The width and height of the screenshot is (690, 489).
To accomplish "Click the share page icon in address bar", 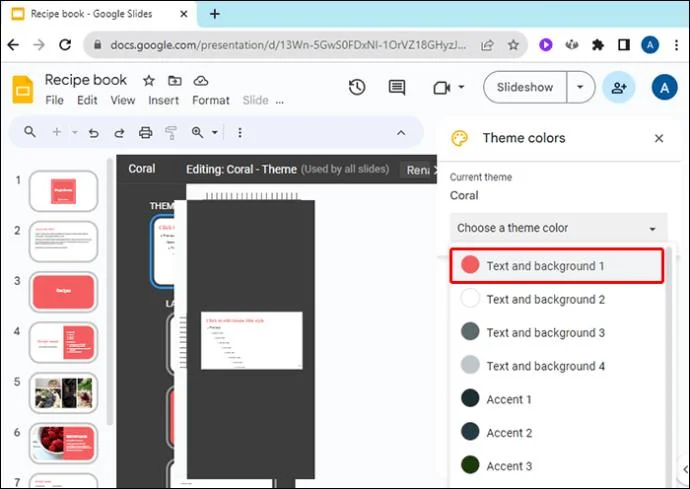I will 487,45.
